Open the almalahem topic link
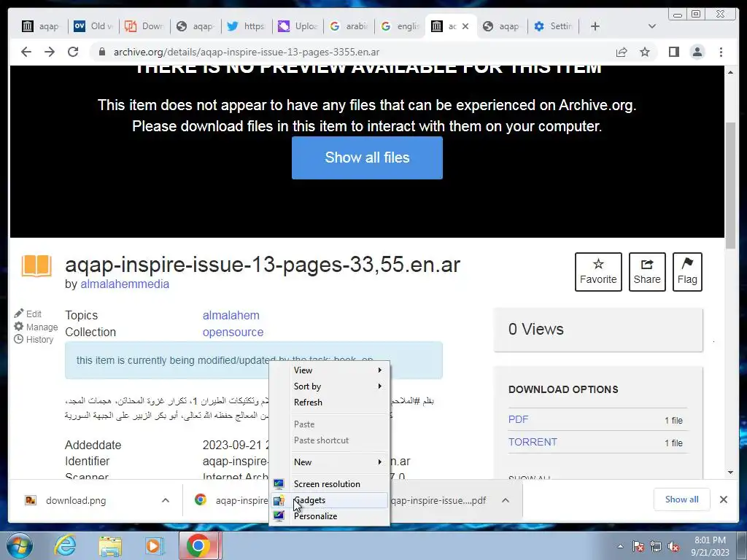The image size is (747, 560). [231, 315]
